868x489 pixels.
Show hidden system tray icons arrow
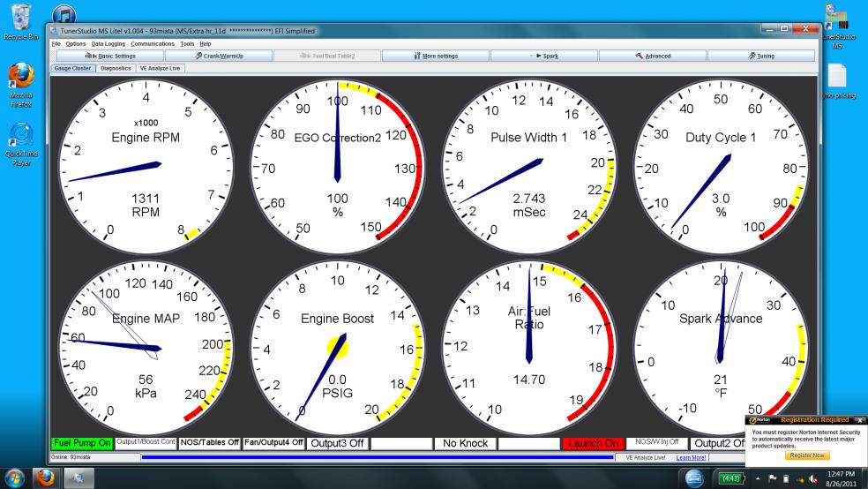click(x=759, y=478)
